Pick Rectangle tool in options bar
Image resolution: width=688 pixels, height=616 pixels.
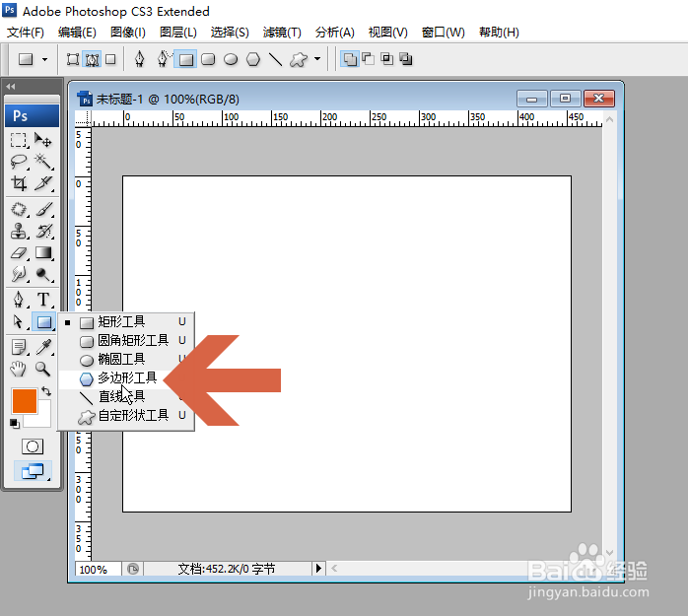pyautogui.click(x=185, y=59)
